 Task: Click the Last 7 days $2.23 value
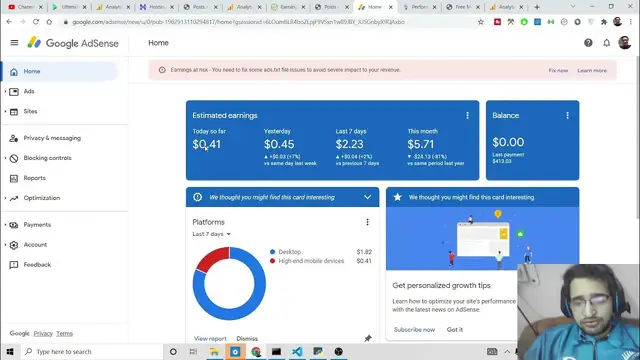click(x=349, y=144)
